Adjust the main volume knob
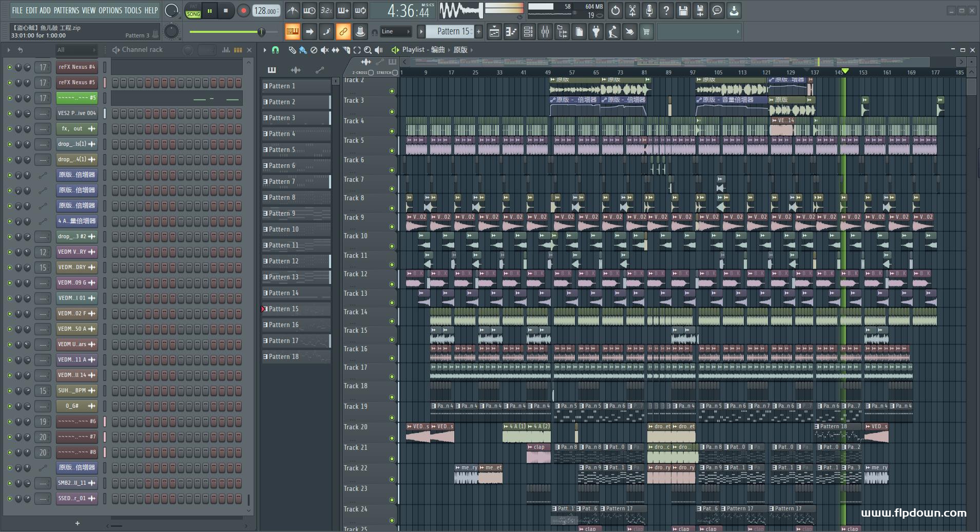 coord(171,10)
